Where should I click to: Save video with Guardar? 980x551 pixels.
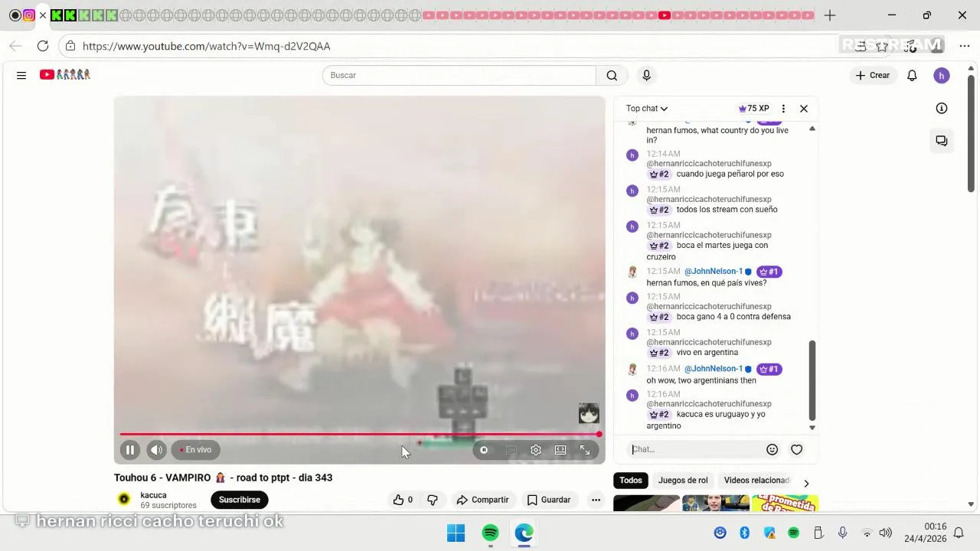(x=548, y=500)
